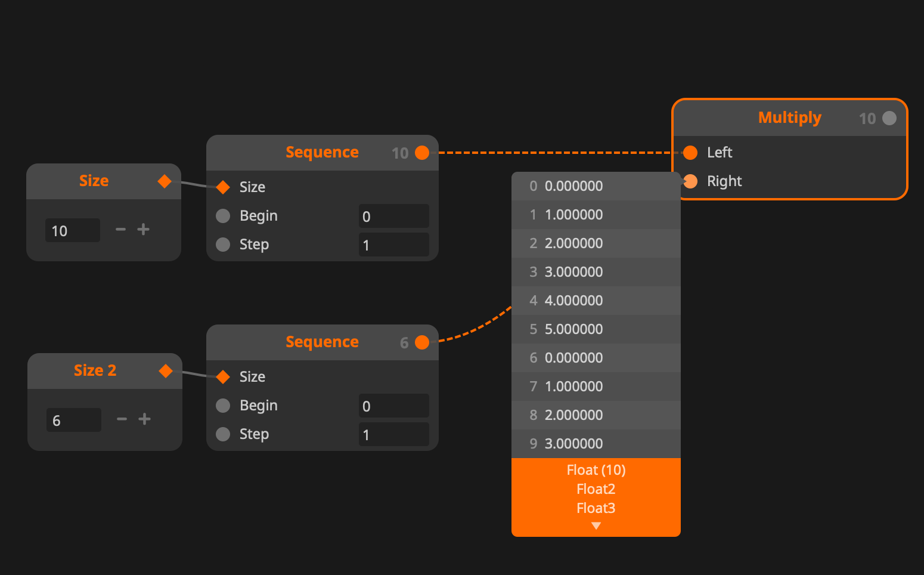Click the Size node value field showing 10
This screenshot has height=575, width=924.
(x=72, y=231)
